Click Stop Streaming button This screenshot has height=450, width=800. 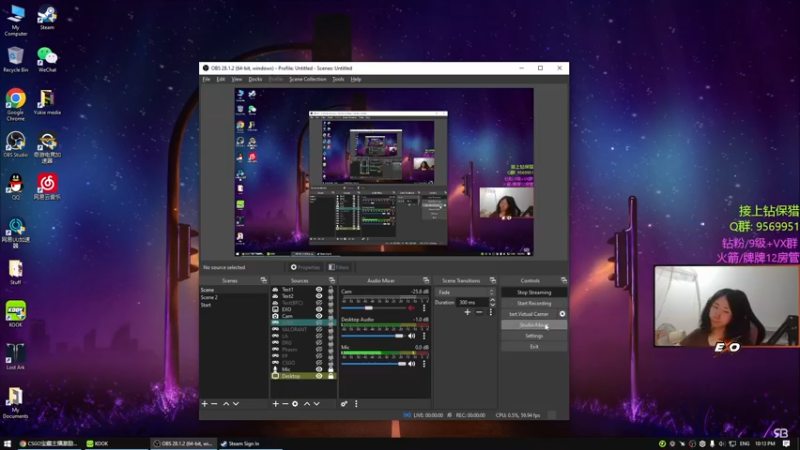point(534,292)
